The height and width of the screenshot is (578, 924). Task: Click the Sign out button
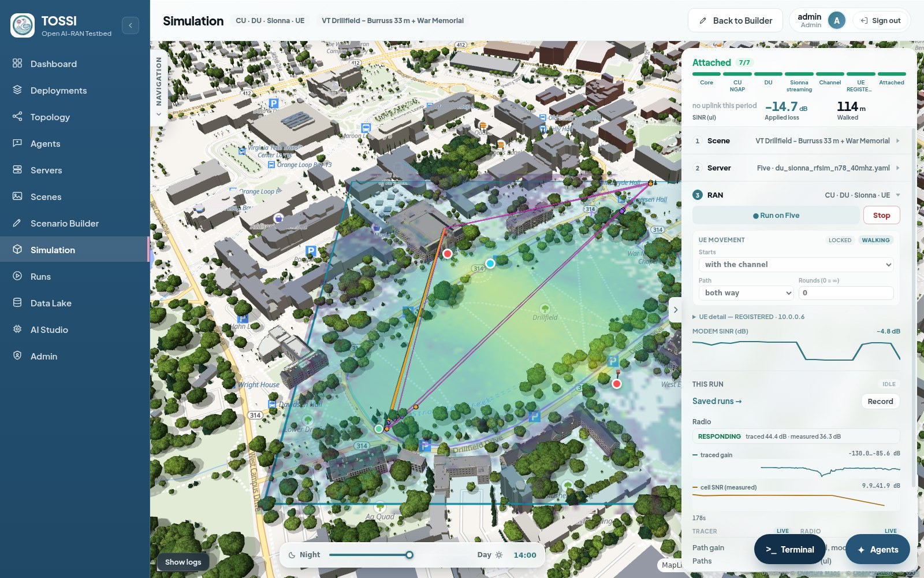pos(881,21)
